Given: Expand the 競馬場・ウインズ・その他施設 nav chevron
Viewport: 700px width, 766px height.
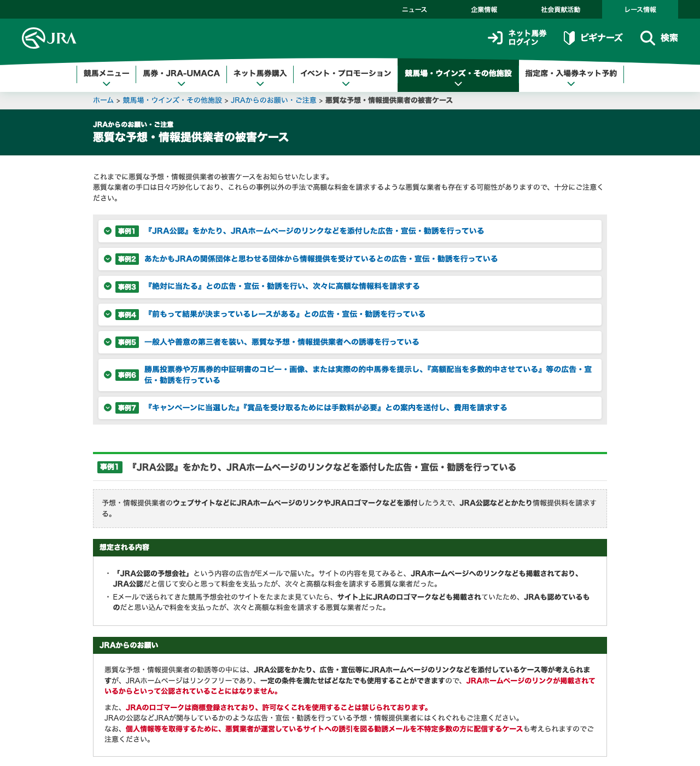Looking at the screenshot, I should click(458, 84).
